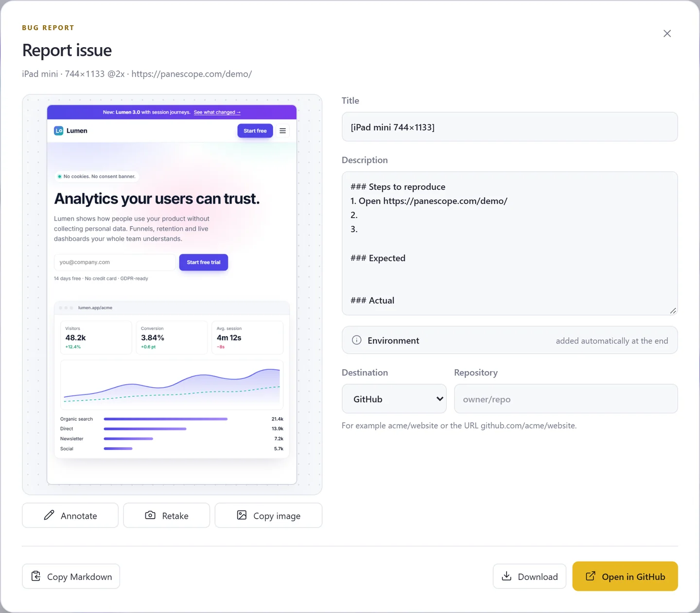Click the 'Newsletter' row label
This screenshot has width=700, height=613.
pyautogui.click(x=71, y=439)
